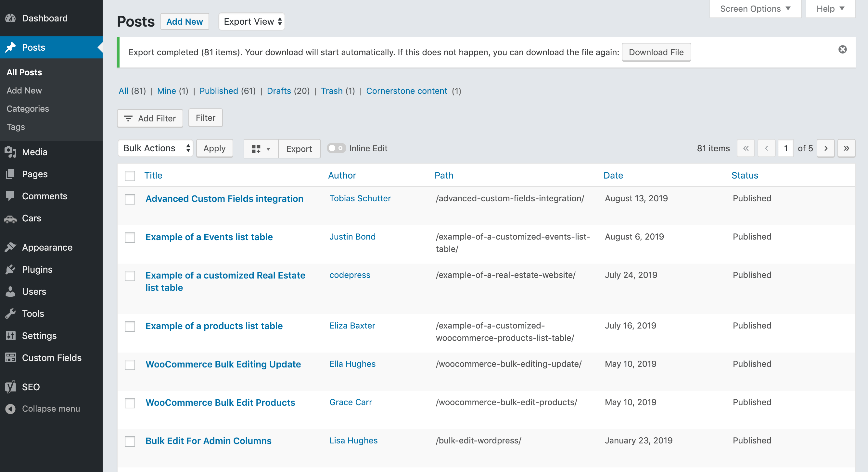Open the Bulk Actions dropdown
868x472 pixels.
tap(155, 148)
